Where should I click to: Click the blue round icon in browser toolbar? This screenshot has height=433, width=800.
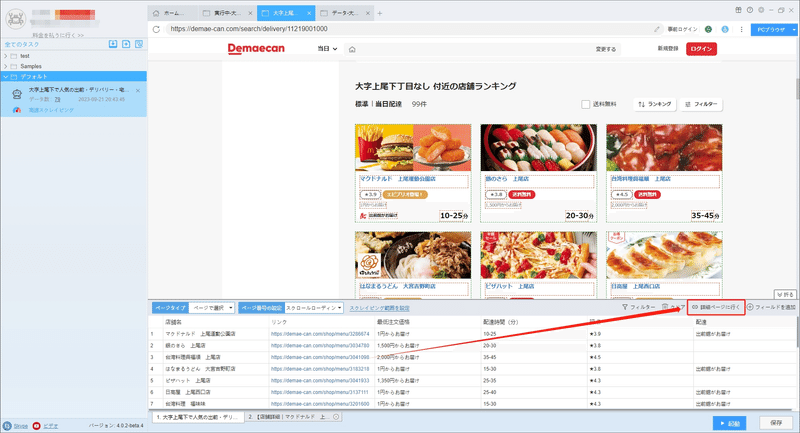[x=724, y=30]
